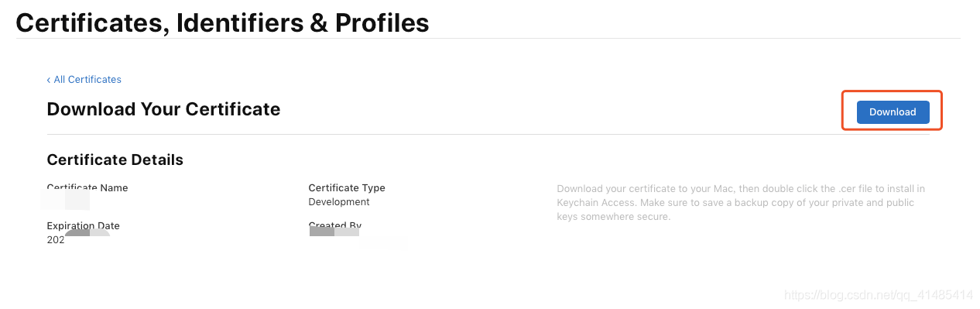Select the Certificates, Identifiers & Profiles heading
This screenshot has width=980, height=309.
(x=222, y=23)
